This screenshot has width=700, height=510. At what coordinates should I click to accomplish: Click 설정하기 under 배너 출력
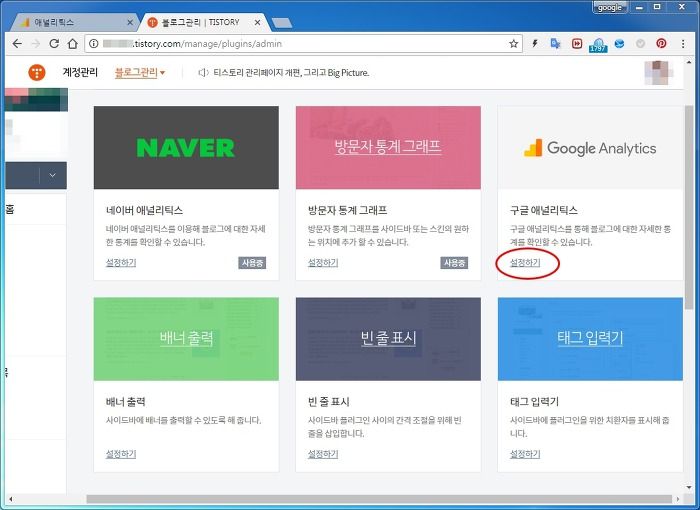[121, 454]
